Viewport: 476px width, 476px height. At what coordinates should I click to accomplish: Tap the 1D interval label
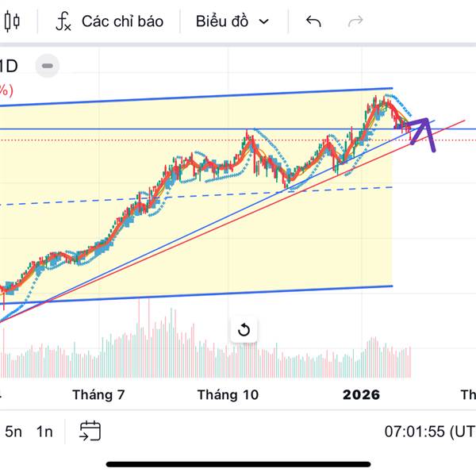[x=10, y=65]
